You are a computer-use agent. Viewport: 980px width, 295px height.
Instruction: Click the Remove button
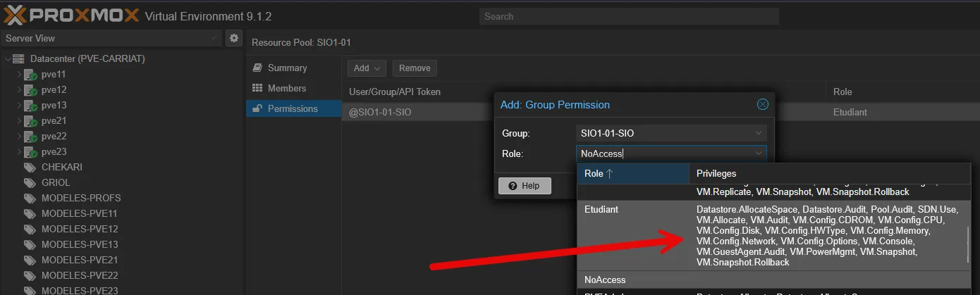pos(415,68)
